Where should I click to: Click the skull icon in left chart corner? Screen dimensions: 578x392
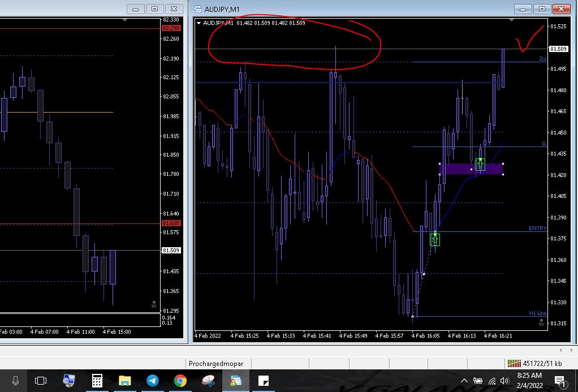[154, 304]
